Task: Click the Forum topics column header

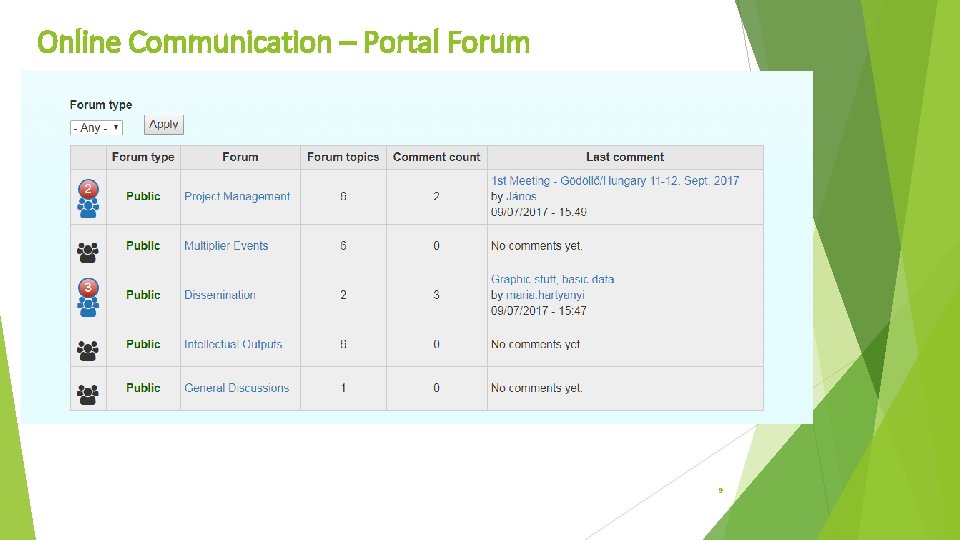Action: [343, 157]
